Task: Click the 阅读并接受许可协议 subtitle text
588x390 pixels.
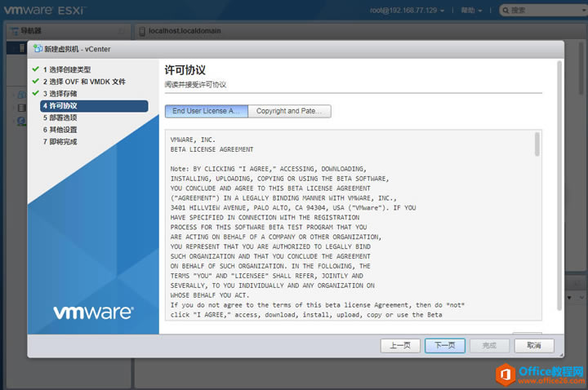Action: coord(195,85)
